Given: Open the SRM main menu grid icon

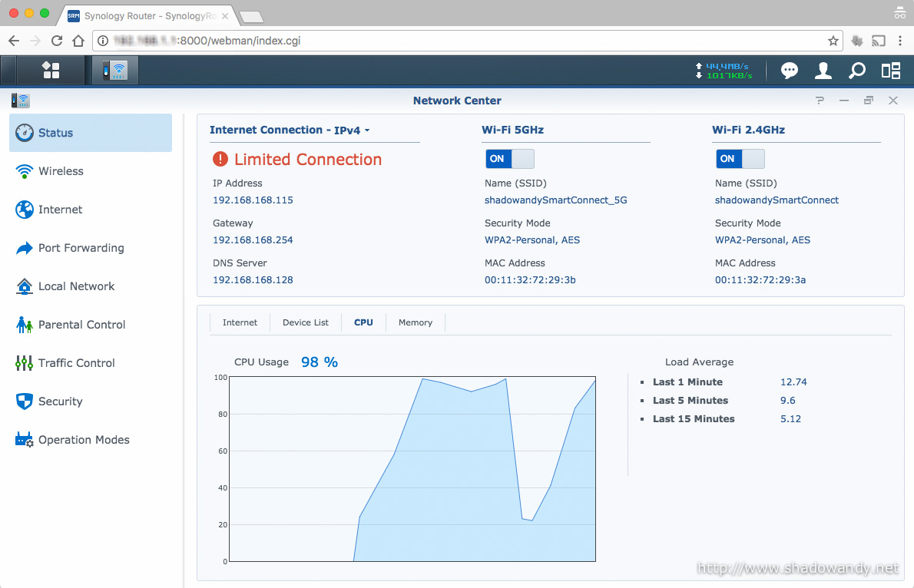Looking at the screenshot, I should 51,71.
